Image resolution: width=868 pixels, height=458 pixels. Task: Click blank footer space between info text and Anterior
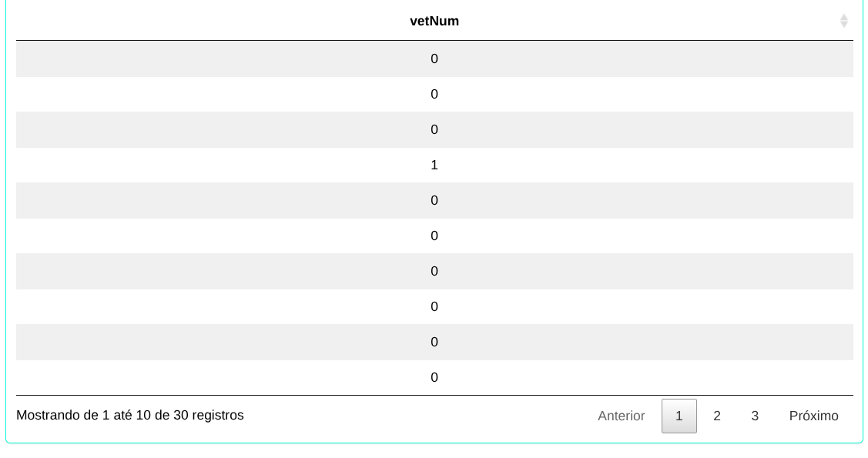click(416, 416)
